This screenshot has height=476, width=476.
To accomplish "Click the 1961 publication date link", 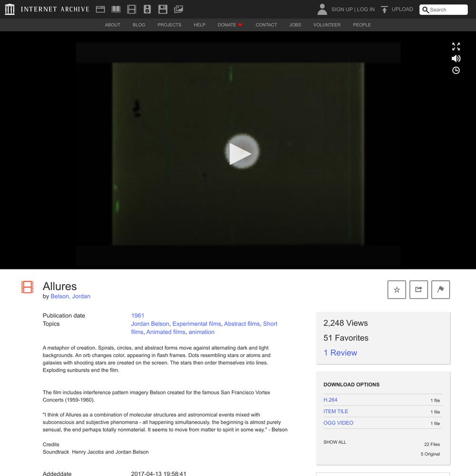I will click(138, 316).
